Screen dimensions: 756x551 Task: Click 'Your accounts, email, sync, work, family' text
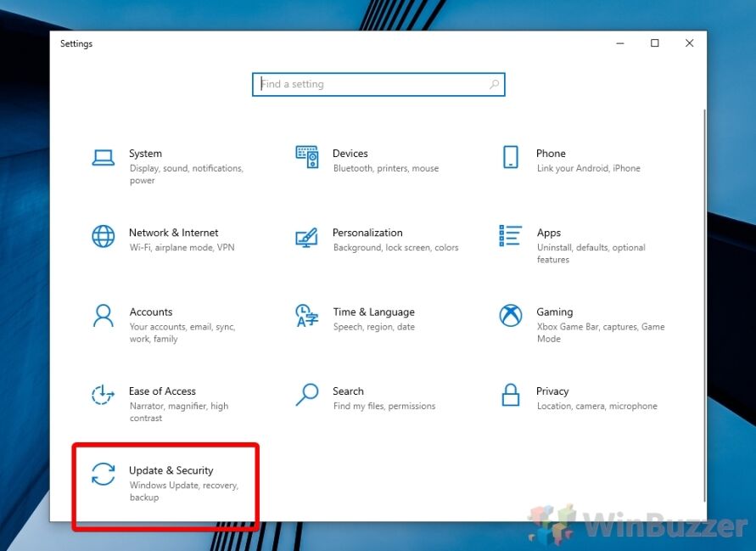[x=182, y=333]
